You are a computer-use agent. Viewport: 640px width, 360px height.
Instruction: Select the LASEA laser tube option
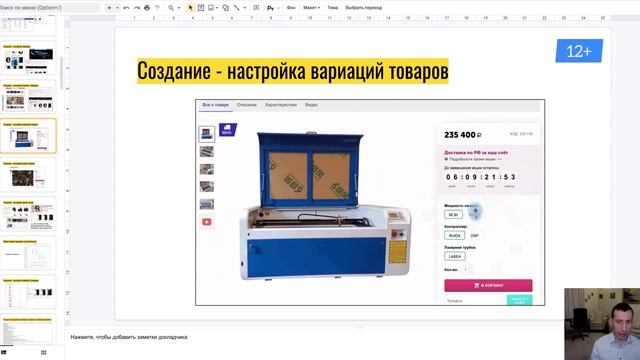coord(455,256)
